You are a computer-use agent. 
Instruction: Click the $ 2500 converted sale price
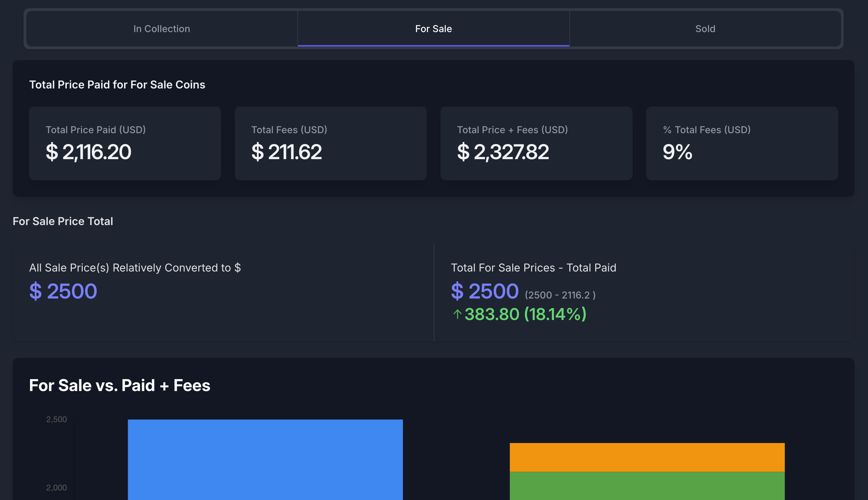tap(63, 291)
